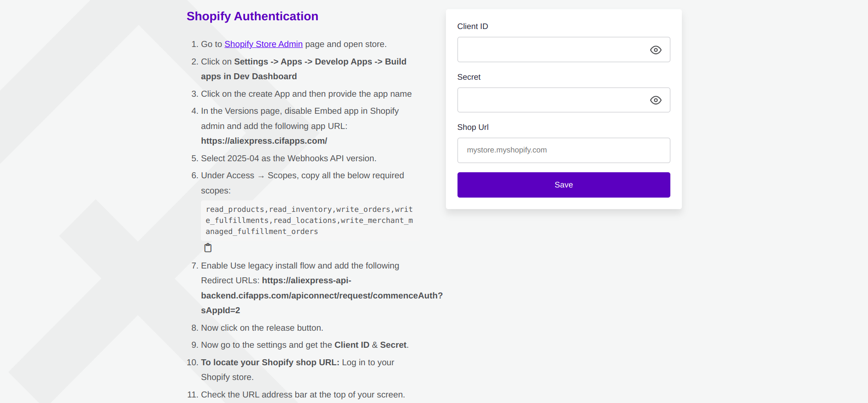Click the bold Redirect URL text in step 7
This screenshot has width=868, height=403.
322,296
